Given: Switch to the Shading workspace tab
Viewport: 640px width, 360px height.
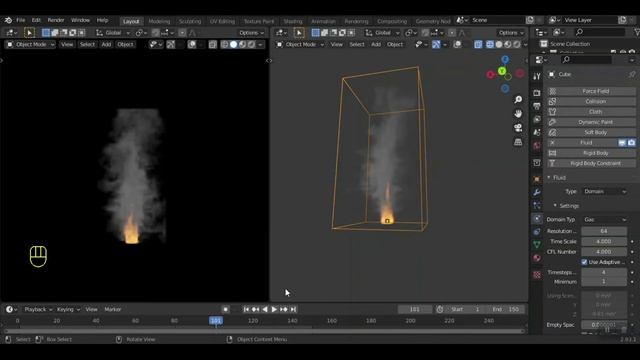Looking at the screenshot, I should click(293, 21).
